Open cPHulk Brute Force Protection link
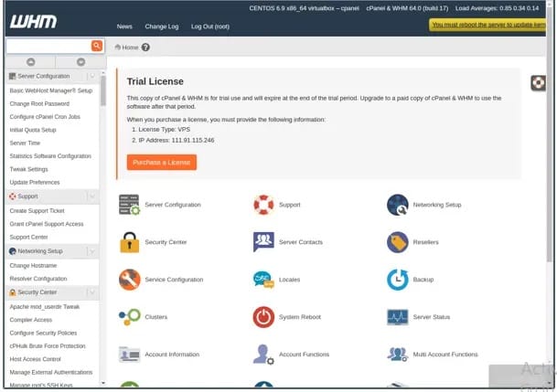Image resolution: width=557 pixels, height=392 pixels. (48, 346)
